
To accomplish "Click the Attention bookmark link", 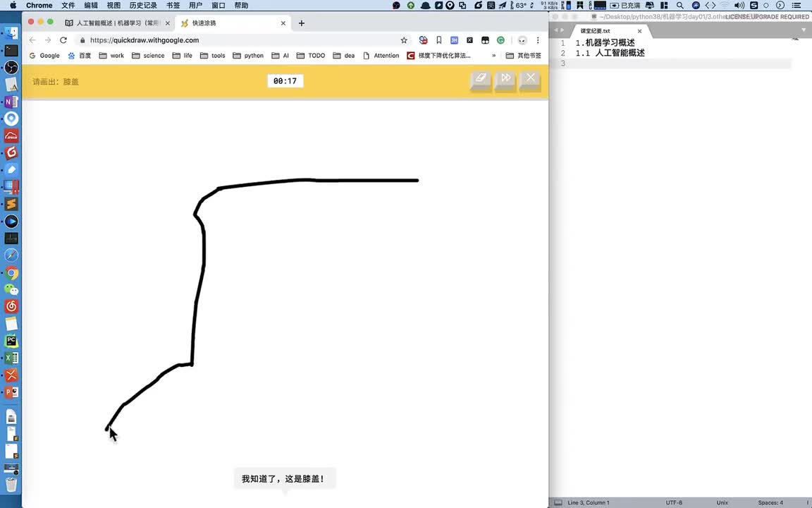I will pyautogui.click(x=381, y=56).
